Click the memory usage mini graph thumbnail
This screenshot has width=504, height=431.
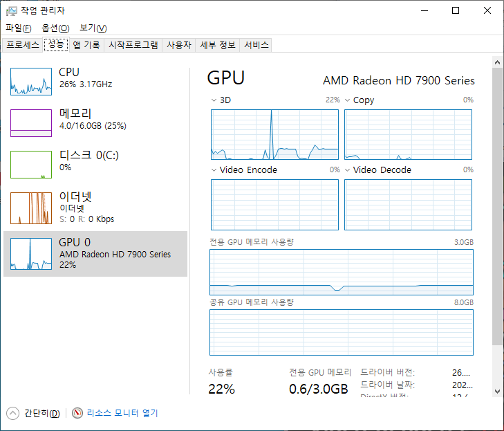coord(31,123)
